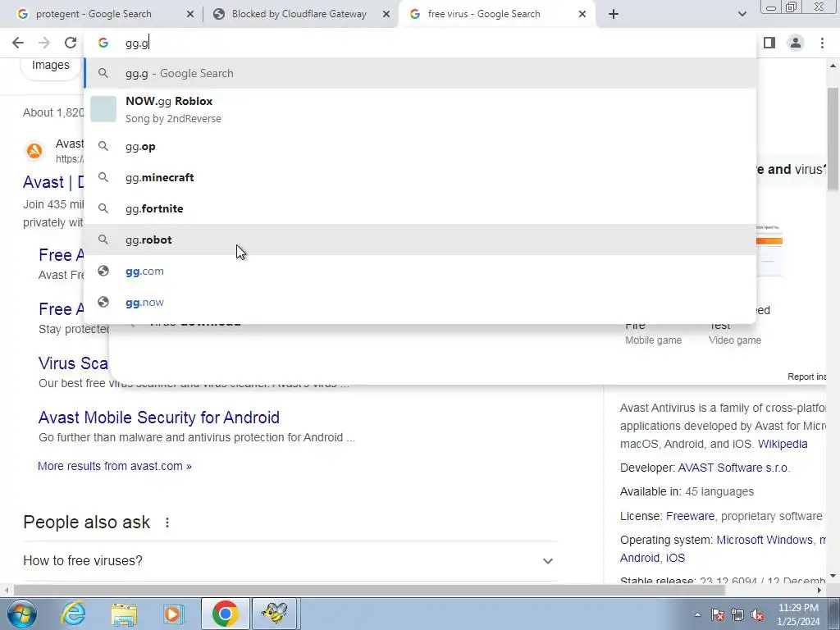
Task: Open the Windows Start button
Action: (21, 614)
